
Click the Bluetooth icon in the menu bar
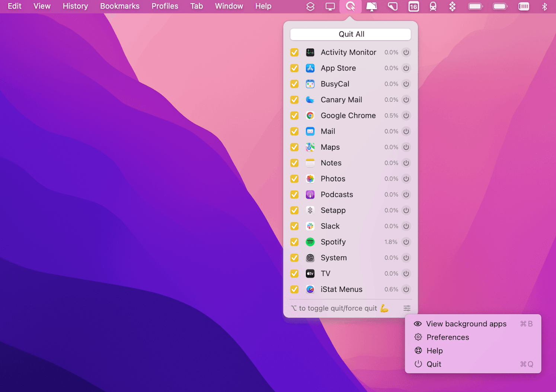(x=544, y=6)
